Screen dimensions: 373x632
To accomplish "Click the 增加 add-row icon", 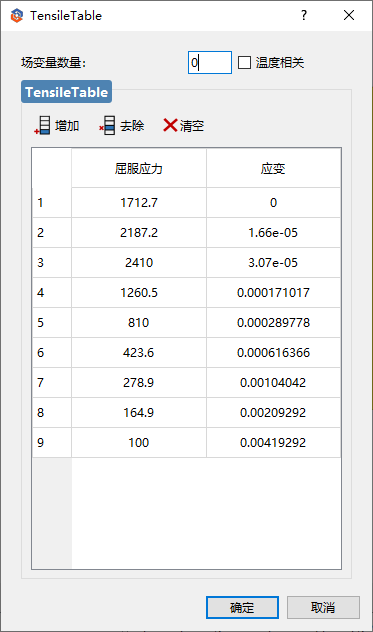I will click(x=43, y=126).
